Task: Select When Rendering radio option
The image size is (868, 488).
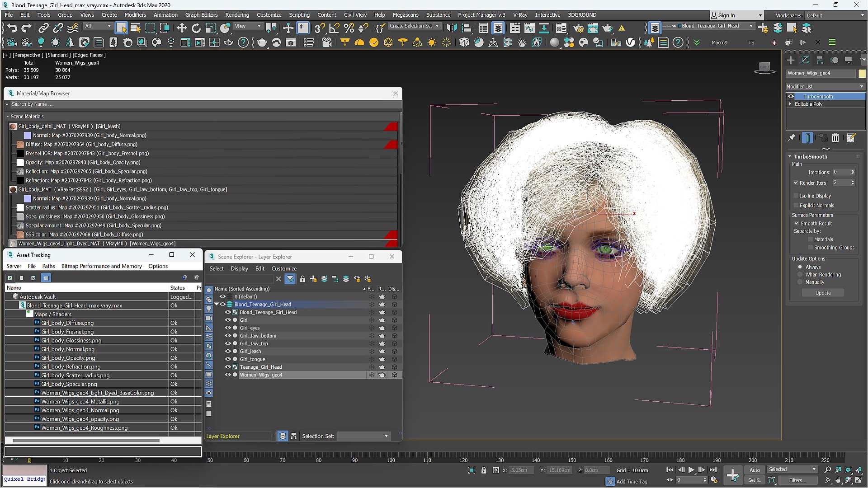Action: pos(800,275)
